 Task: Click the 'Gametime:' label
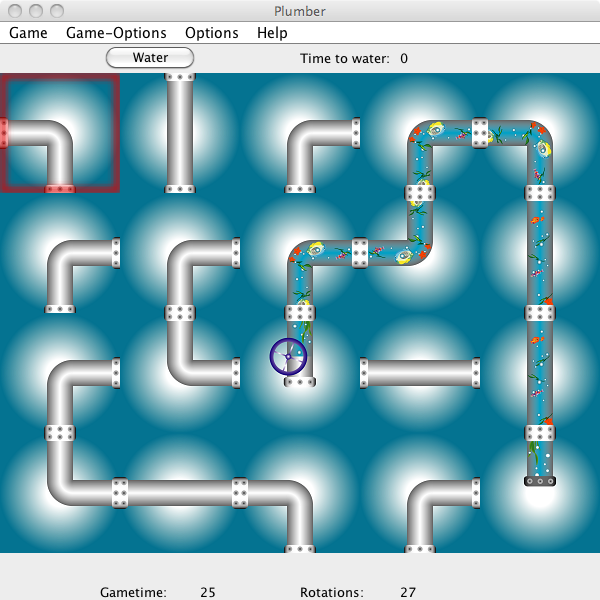pos(134,592)
